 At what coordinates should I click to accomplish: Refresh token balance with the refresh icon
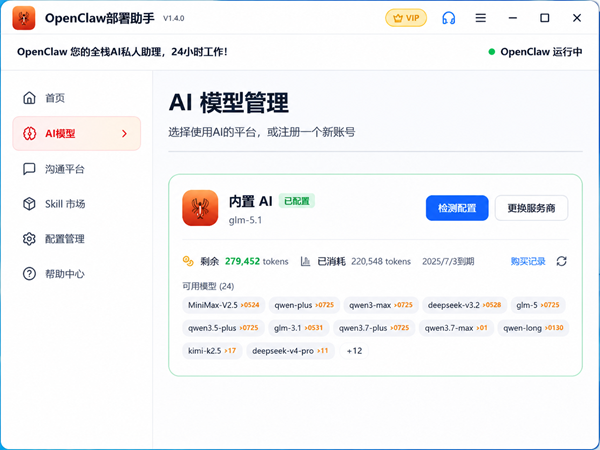coord(561,261)
